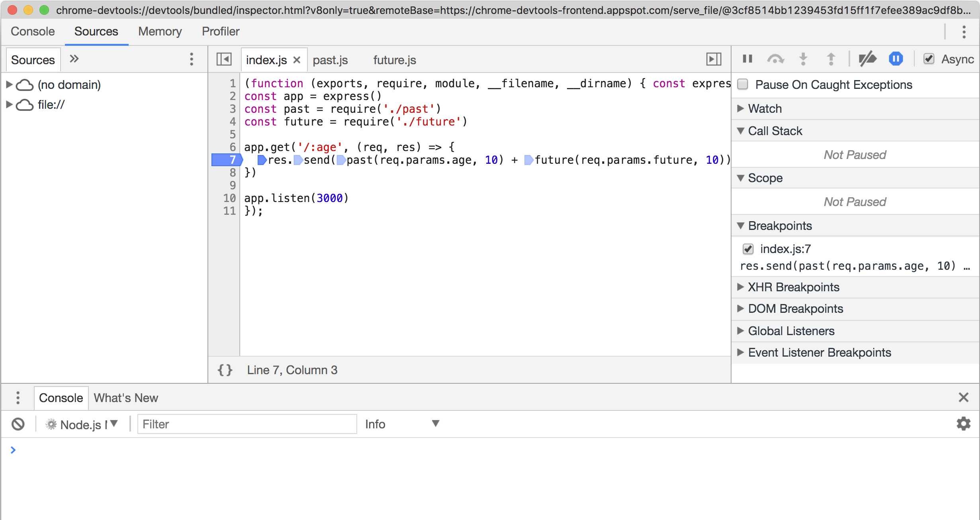Image resolution: width=980 pixels, height=520 pixels.
Task: Switch to the Memory panel tab
Action: click(x=160, y=31)
